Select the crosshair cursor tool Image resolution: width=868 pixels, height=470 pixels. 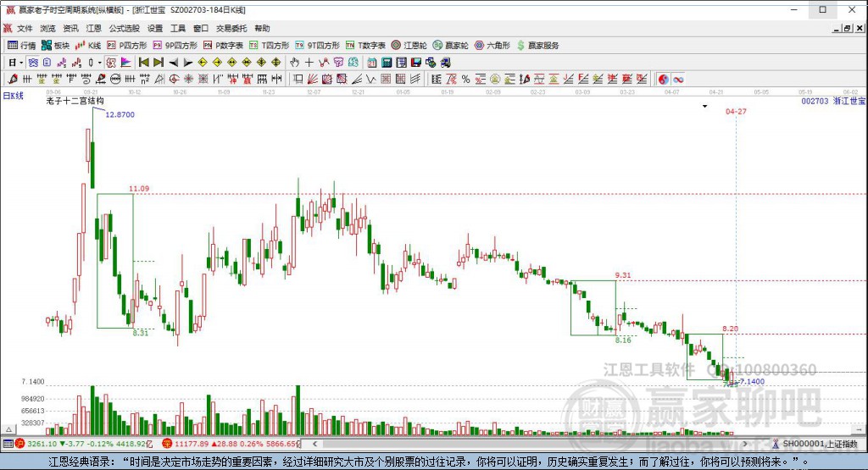[309, 63]
